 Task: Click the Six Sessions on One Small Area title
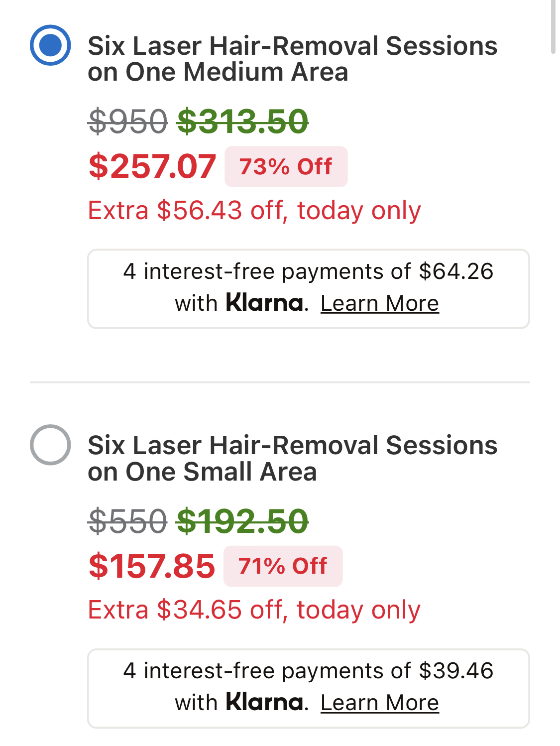[292, 458]
